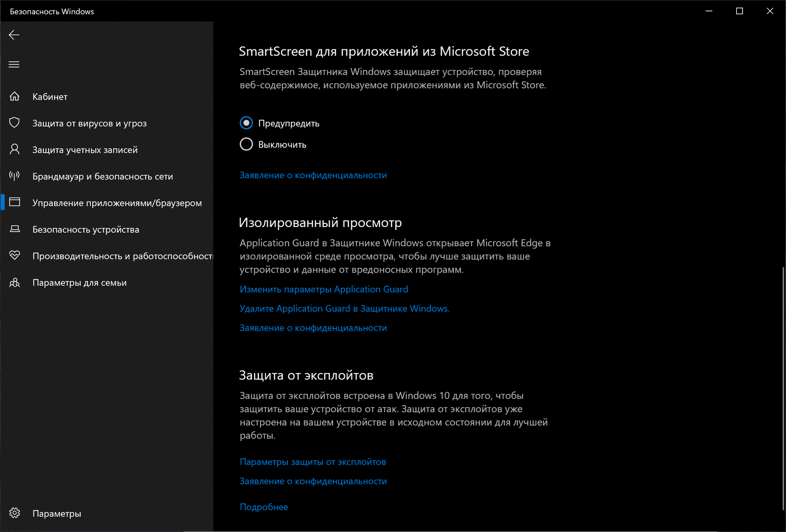786x532 pixels.
Task: Open the Параметры gear icon
Action: click(15, 513)
